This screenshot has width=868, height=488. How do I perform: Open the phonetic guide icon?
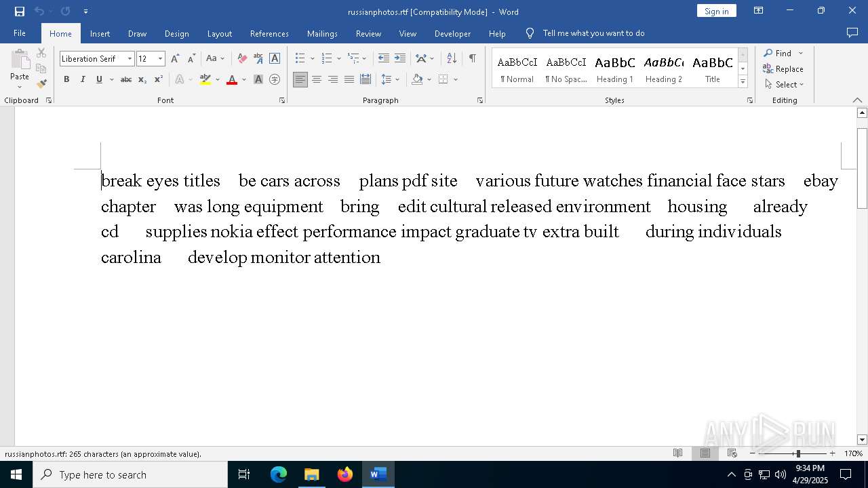258,59
